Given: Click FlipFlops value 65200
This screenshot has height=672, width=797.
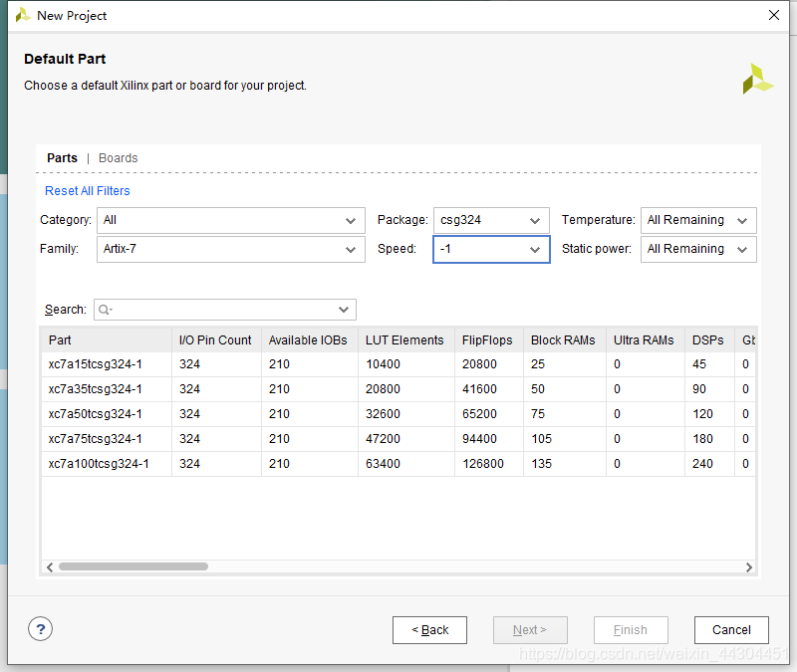Looking at the screenshot, I should coord(479,414).
